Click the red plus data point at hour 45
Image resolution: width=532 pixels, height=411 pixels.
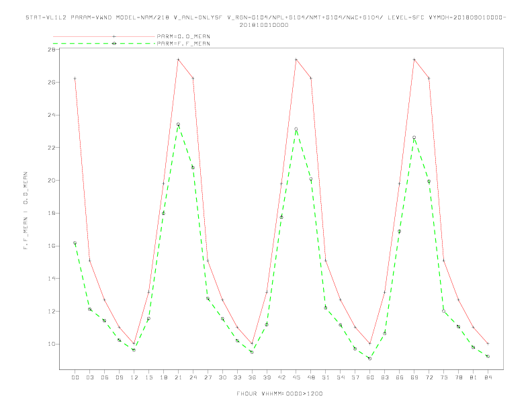[296, 60]
